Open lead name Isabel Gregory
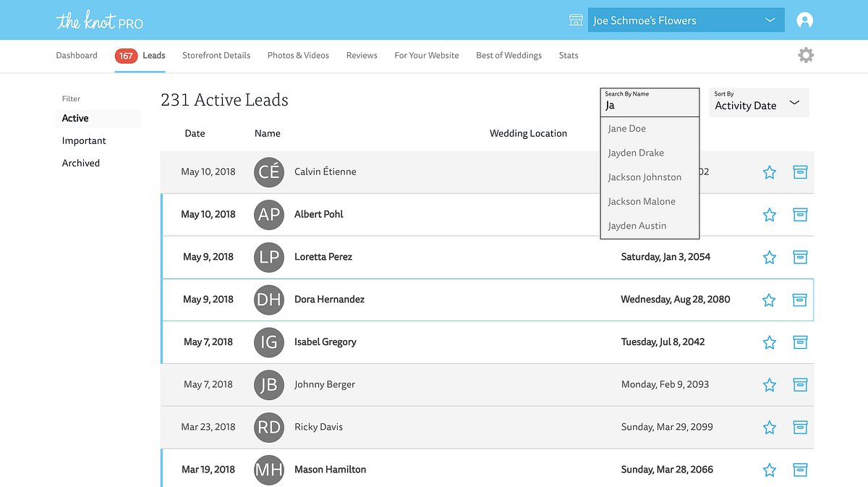 325,342
